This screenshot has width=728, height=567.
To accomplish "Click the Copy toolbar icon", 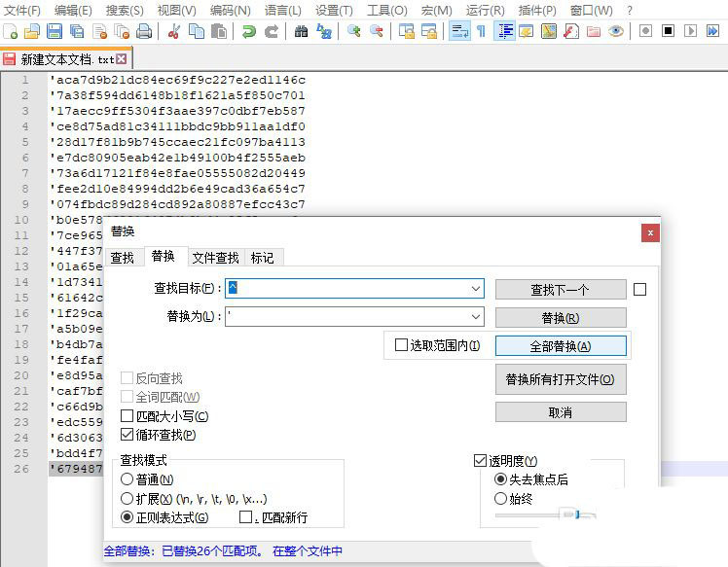I will (x=197, y=31).
